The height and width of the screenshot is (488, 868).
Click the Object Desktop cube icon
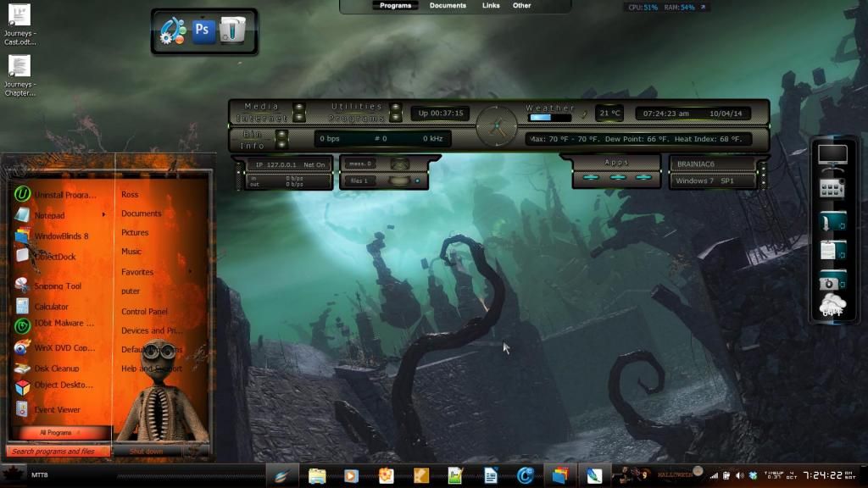22,387
